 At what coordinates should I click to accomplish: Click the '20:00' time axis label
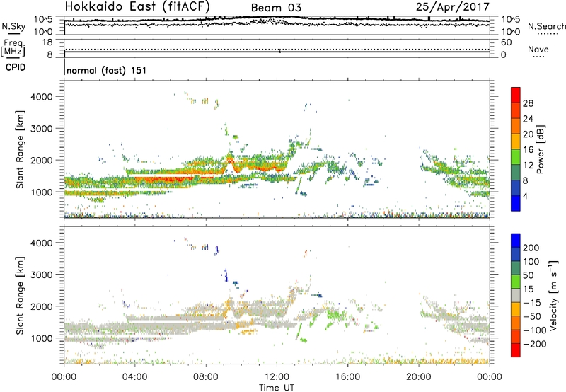[418, 377]
